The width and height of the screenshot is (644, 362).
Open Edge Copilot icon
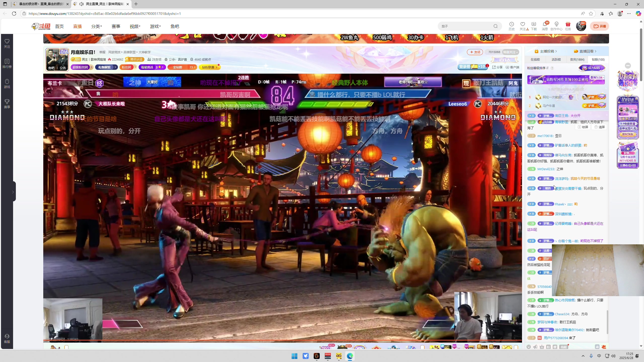(638, 14)
